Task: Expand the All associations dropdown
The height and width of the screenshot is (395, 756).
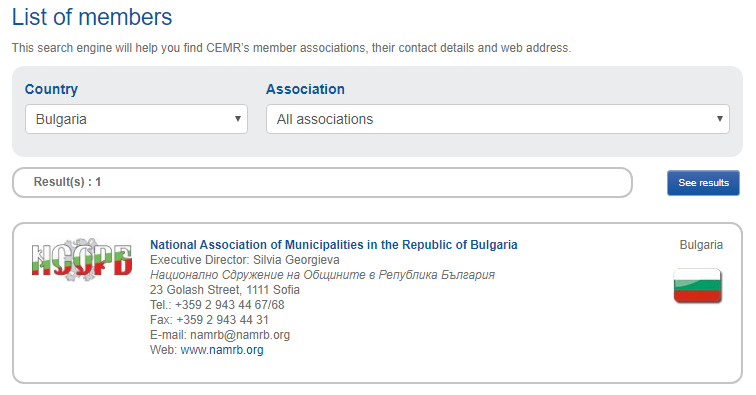Action: tap(498, 119)
